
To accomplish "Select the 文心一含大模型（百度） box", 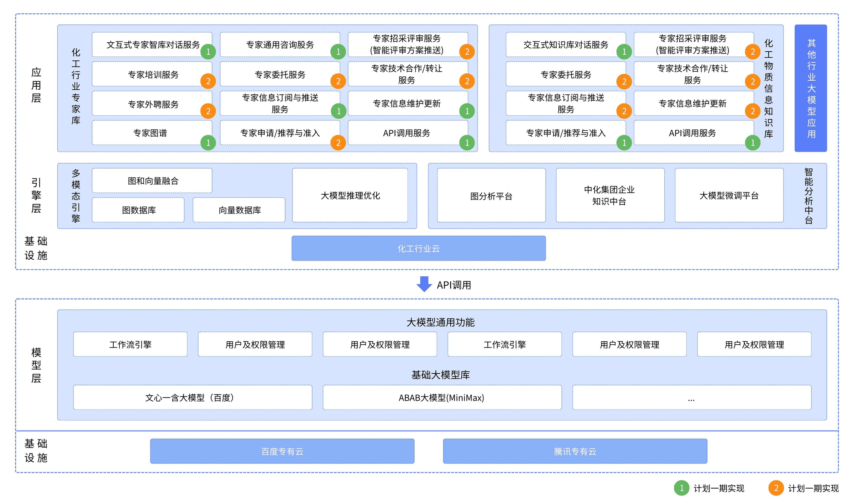I will point(192,398).
